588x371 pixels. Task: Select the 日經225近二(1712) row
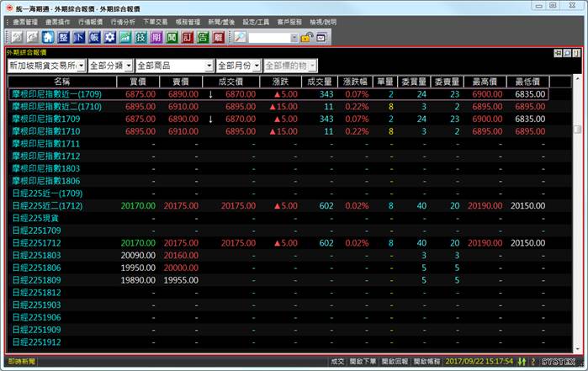tap(278, 205)
